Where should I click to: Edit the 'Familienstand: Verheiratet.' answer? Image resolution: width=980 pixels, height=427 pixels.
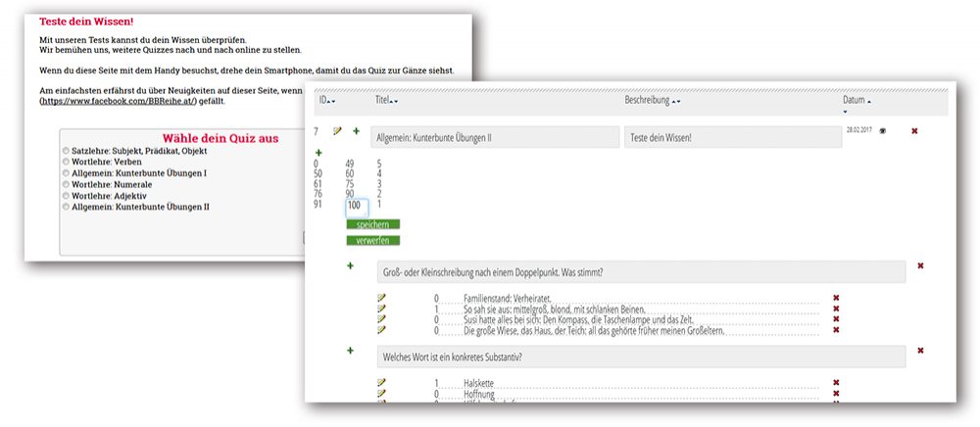click(382, 298)
